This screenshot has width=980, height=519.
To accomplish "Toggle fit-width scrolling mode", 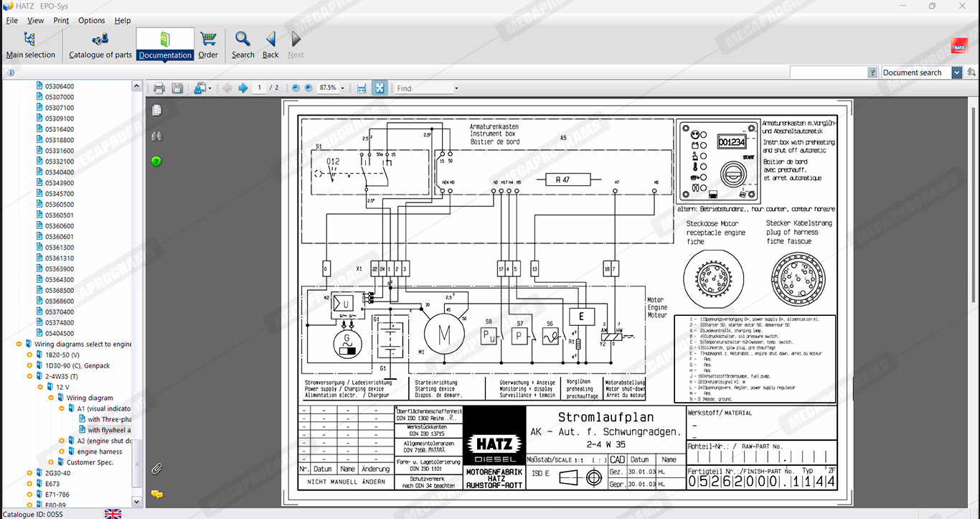I will [x=362, y=88].
